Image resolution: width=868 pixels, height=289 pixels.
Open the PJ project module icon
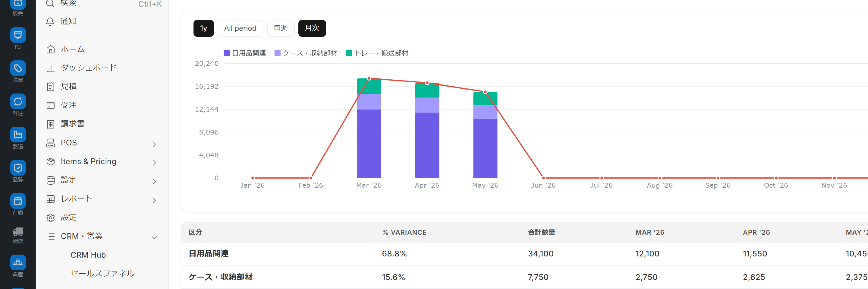pos(18,35)
